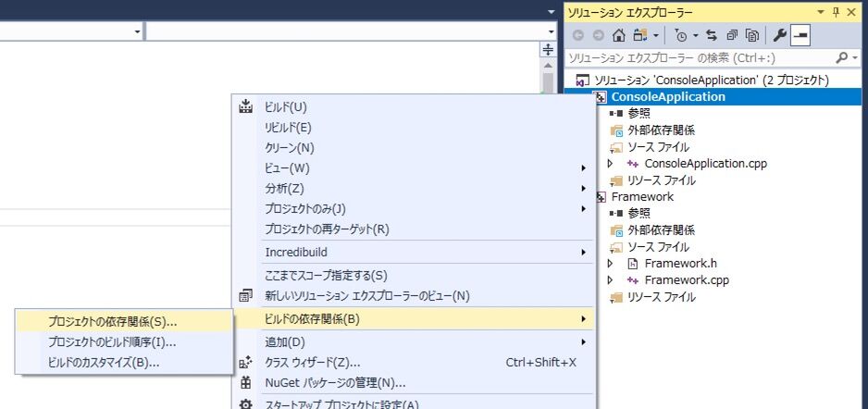Open the search options dropdown arrow
Image resolution: width=868 pixels, height=409 pixels.
click(x=855, y=57)
